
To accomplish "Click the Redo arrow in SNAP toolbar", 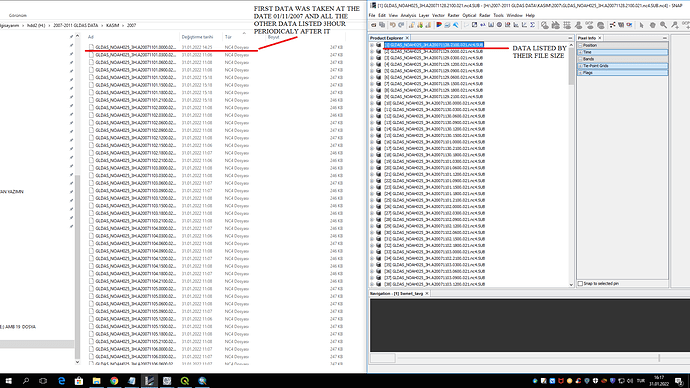I will (x=401, y=25).
